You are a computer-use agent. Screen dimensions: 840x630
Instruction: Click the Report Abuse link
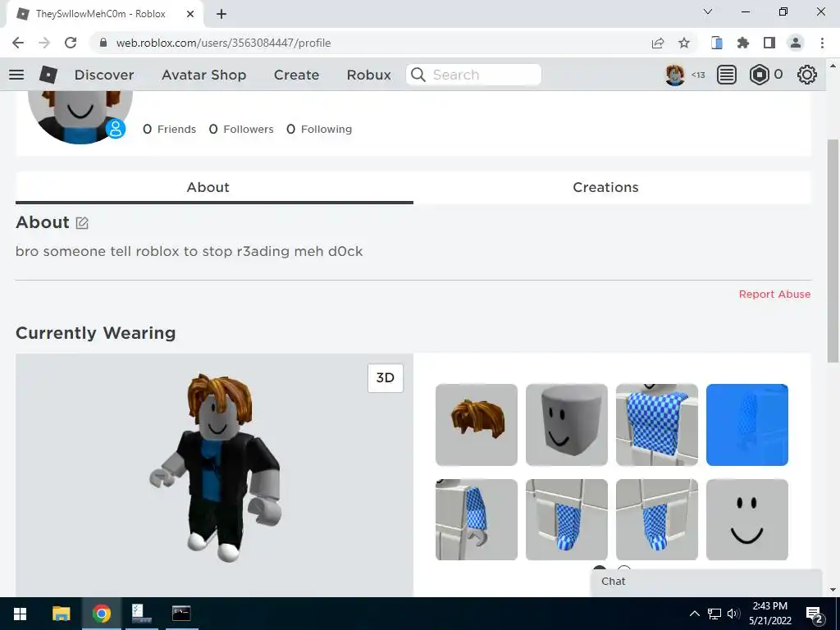tap(774, 294)
